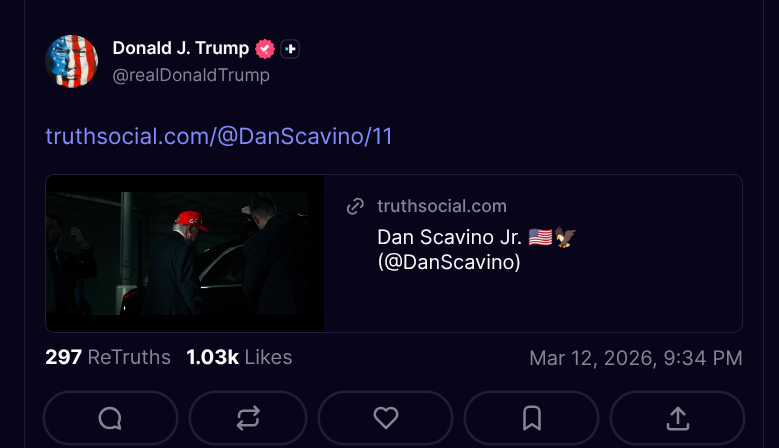Click the Mar 12, 2026 timestamp

[635, 358]
